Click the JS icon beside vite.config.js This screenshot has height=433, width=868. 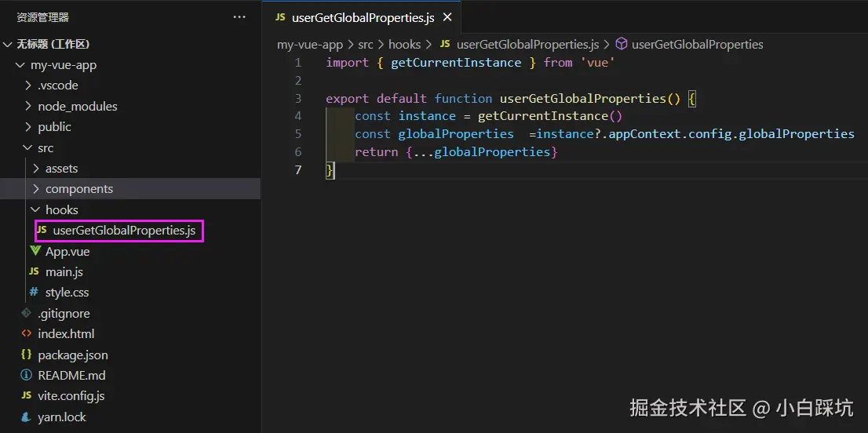[26, 395]
